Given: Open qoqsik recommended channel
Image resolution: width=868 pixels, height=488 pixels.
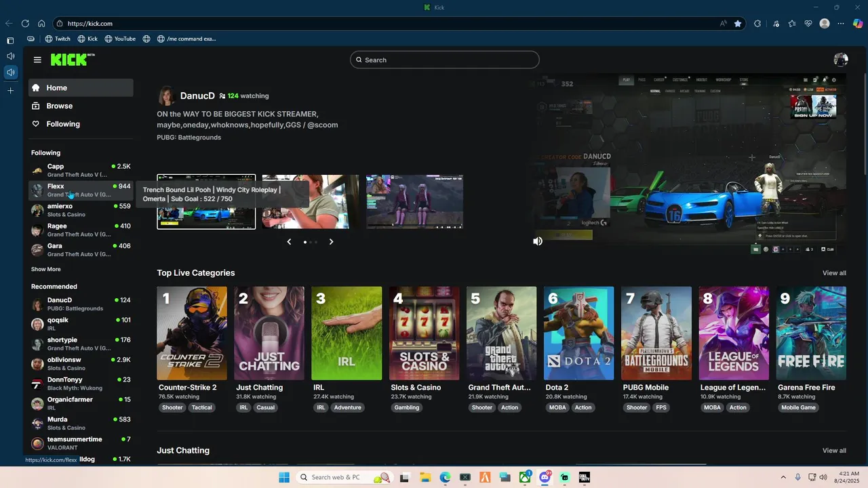Looking at the screenshot, I should coord(81,324).
